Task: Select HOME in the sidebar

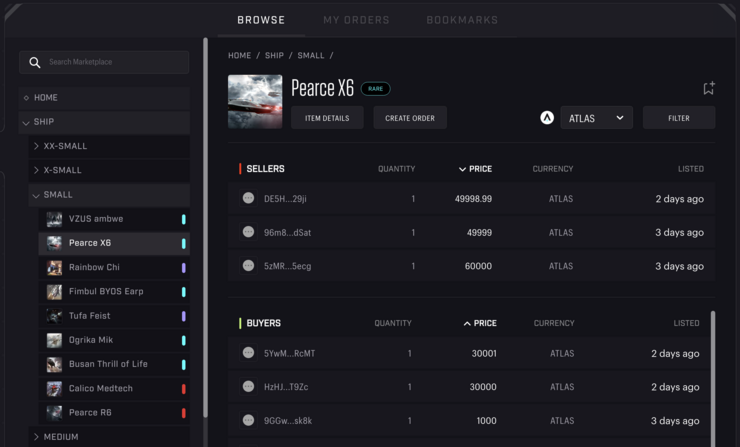Action: pos(104,98)
